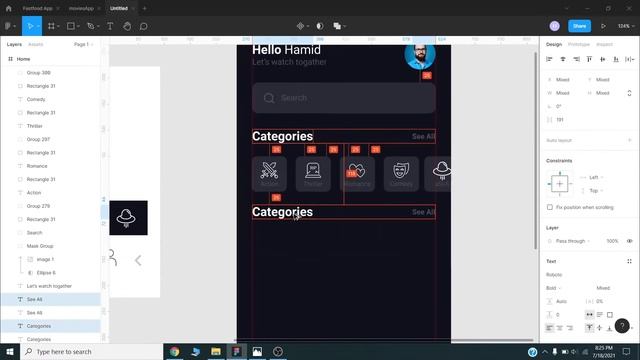Click the Align right icon
The height and width of the screenshot is (360, 640).
coord(576,59)
